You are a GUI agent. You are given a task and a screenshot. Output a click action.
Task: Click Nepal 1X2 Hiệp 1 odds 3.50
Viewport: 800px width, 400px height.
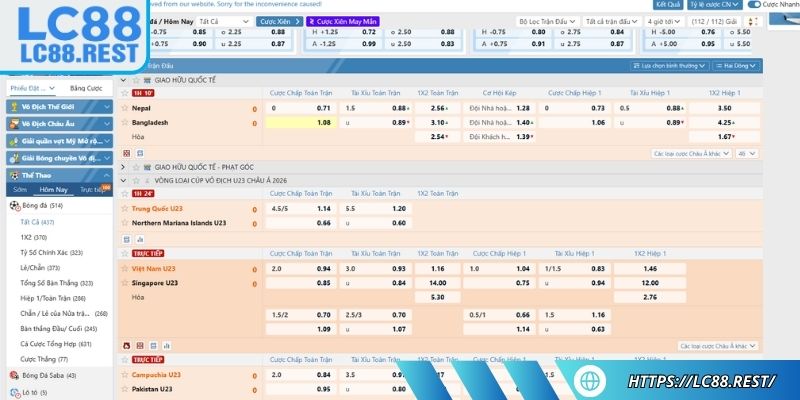pyautogui.click(x=724, y=108)
